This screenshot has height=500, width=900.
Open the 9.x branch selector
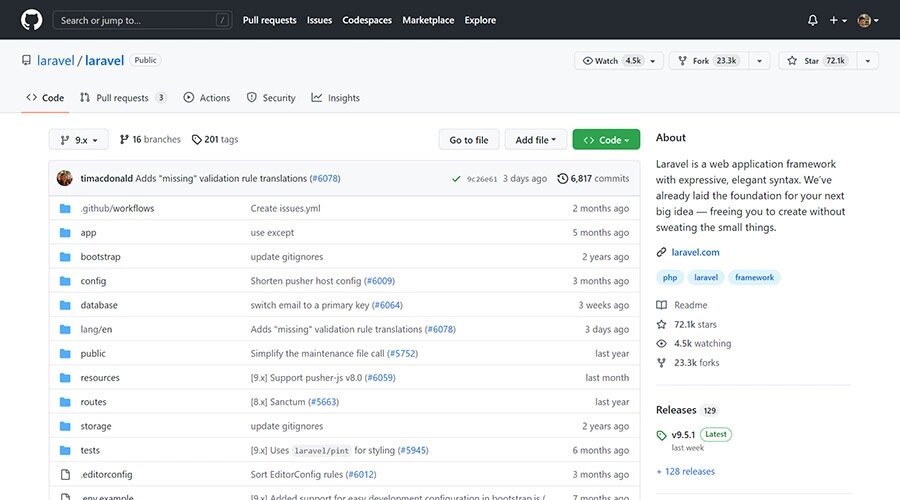click(79, 139)
